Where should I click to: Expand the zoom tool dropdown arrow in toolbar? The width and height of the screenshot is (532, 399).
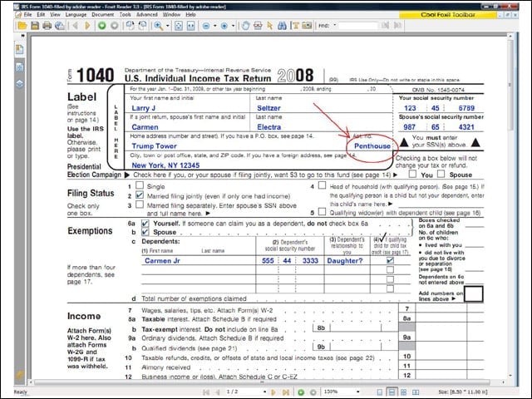pyautogui.click(x=168, y=26)
